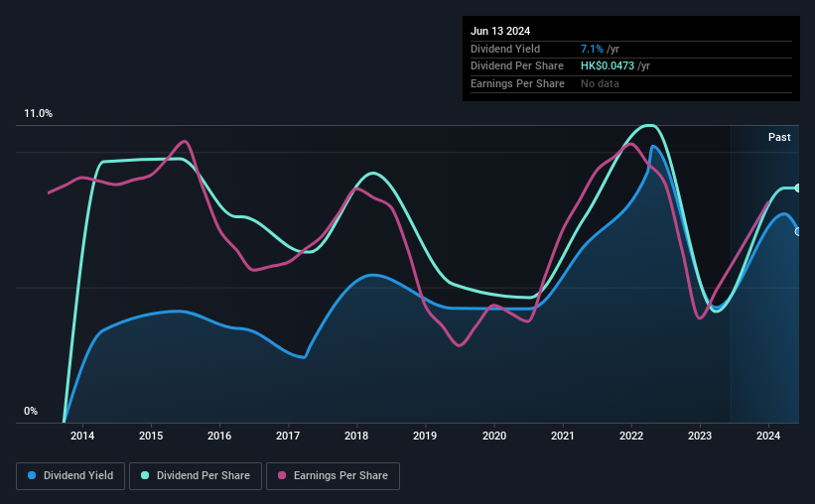Click the Jun 13 2024 tooltip date

pos(500,31)
